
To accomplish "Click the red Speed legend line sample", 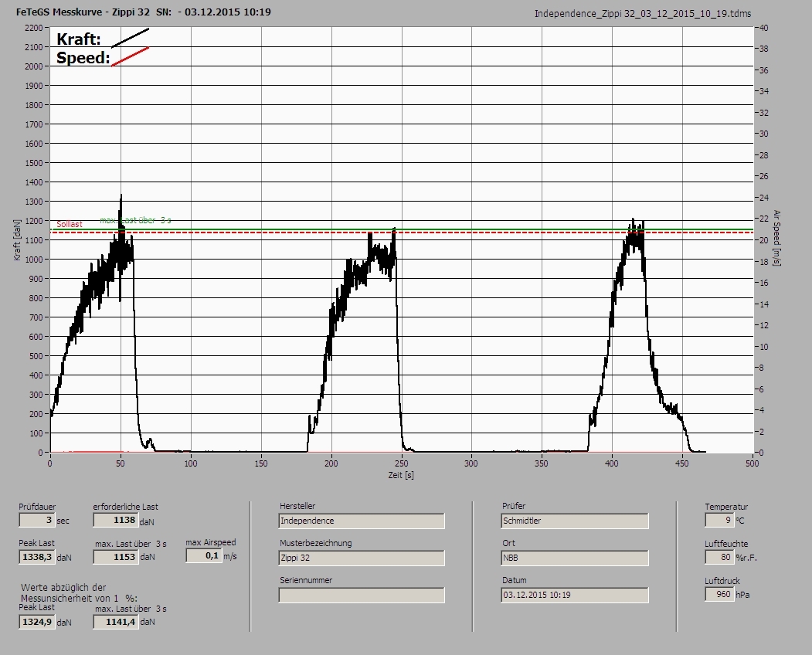I will (130, 56).
